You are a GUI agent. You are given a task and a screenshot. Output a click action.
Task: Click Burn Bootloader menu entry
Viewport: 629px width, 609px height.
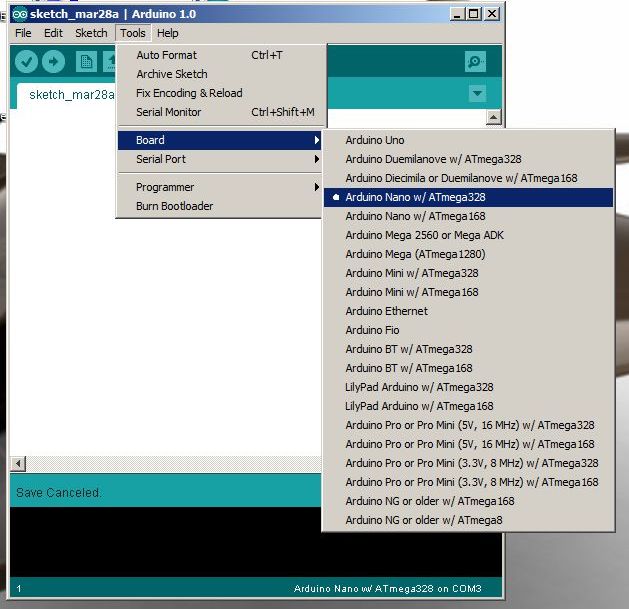[x=174, y=206]
